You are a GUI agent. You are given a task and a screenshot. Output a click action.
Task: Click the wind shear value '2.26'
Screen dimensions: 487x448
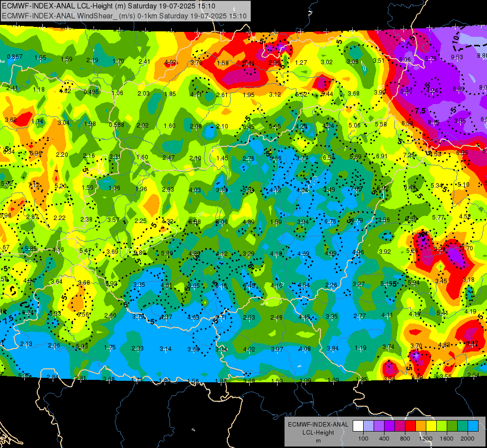tap(331, 285)
